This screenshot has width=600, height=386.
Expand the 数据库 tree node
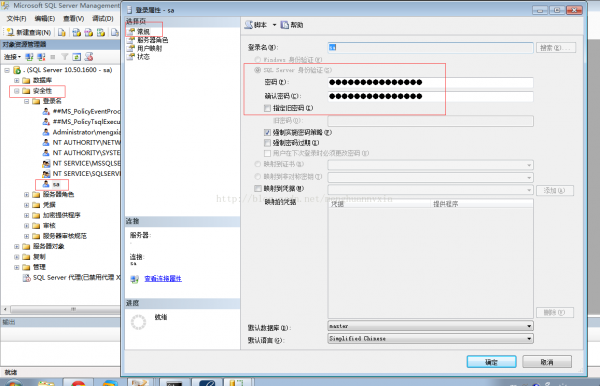(x=16, y=80)
